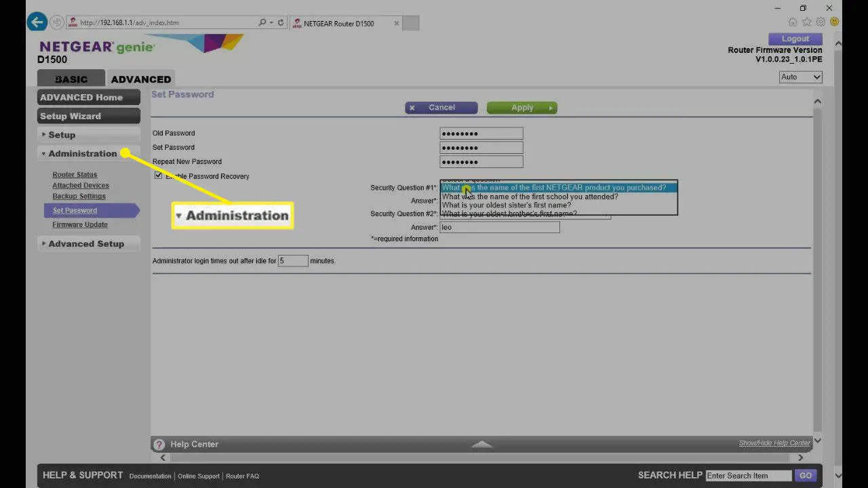This screenshot has width=868, height=488.
Task: Expand Help Center using the up arrow
Action: pyautogui.click(x=481, y=444)
